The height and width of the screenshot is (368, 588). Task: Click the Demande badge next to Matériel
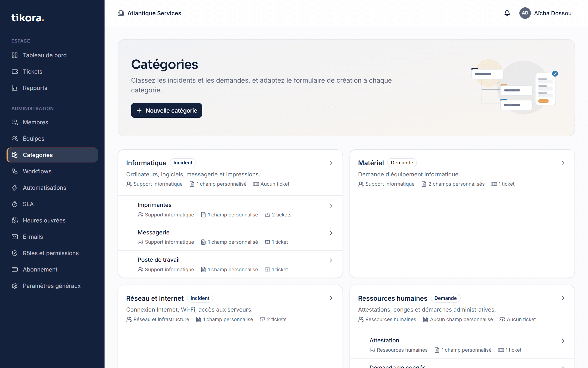402,163
